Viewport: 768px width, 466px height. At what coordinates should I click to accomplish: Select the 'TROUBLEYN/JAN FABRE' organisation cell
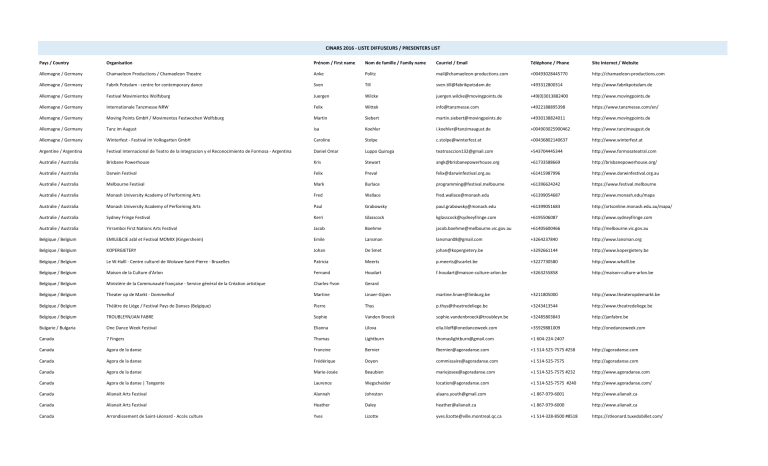click(130, 317)
